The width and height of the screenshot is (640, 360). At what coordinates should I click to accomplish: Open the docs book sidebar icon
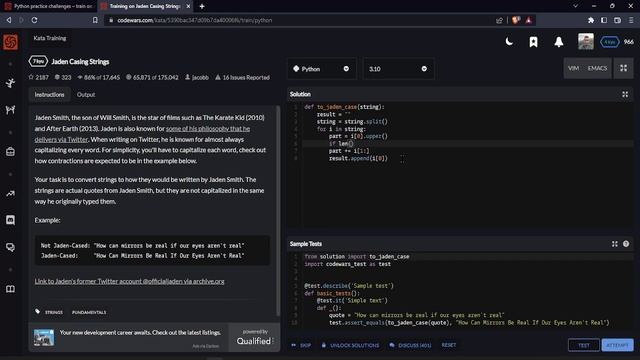click(11, 289)
